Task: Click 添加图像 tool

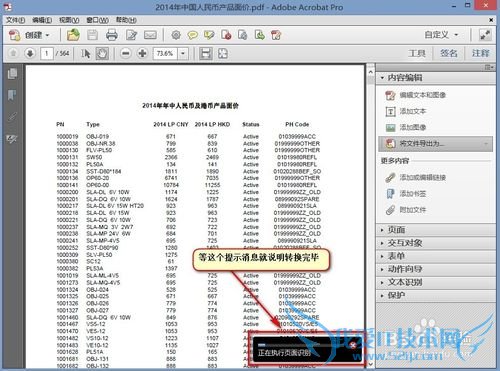Action: [x=406, y=127]
